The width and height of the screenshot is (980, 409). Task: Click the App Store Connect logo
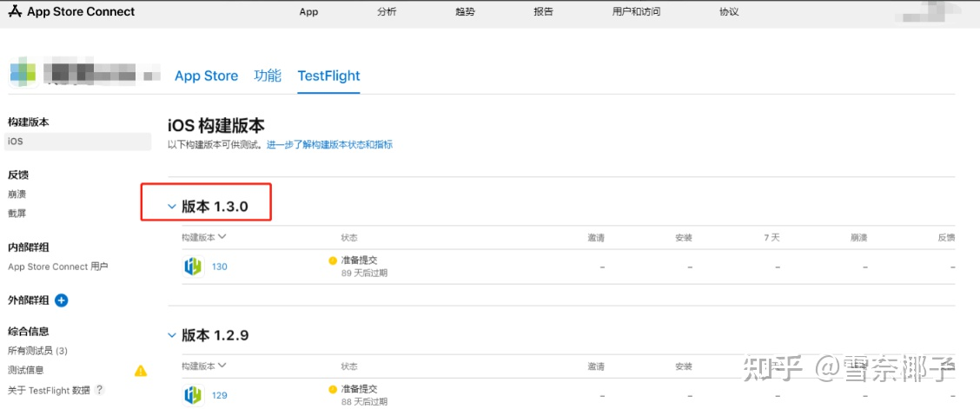pos(72,12)
